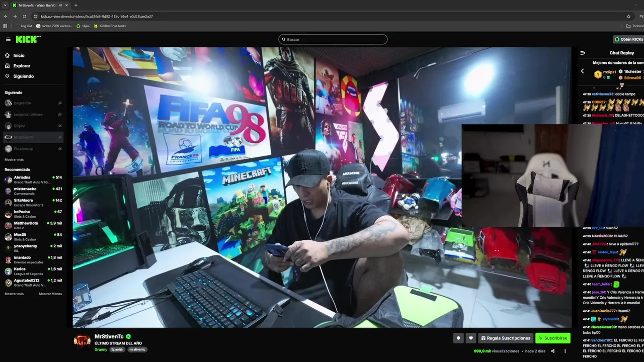
Task: Click Kerios avatar icon
Action: [x=8, y=271]
